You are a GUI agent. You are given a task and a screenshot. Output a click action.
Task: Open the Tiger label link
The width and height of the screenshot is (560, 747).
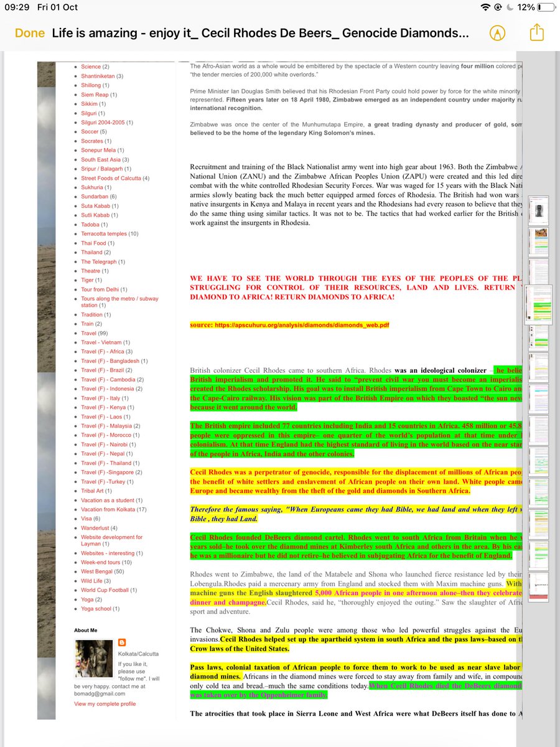point(87,281)
